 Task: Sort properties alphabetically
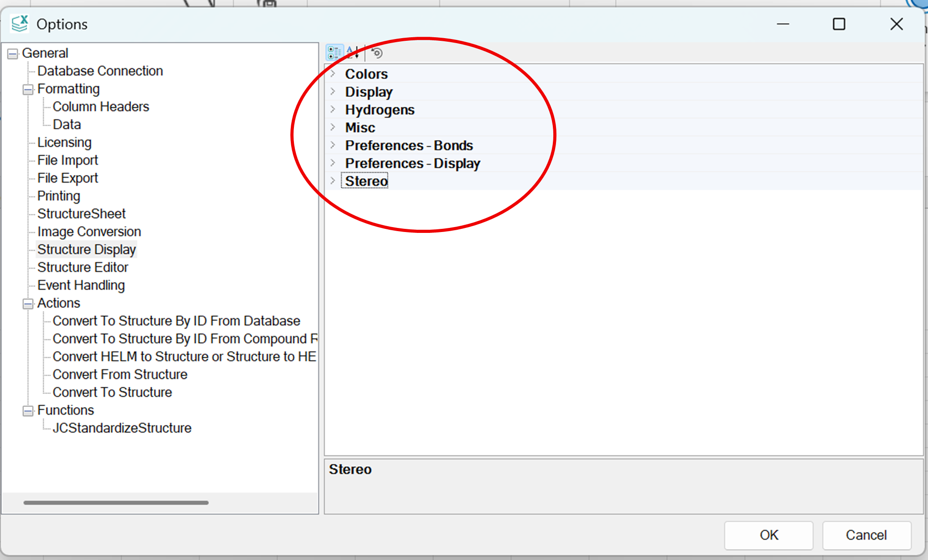click(353, 53)
